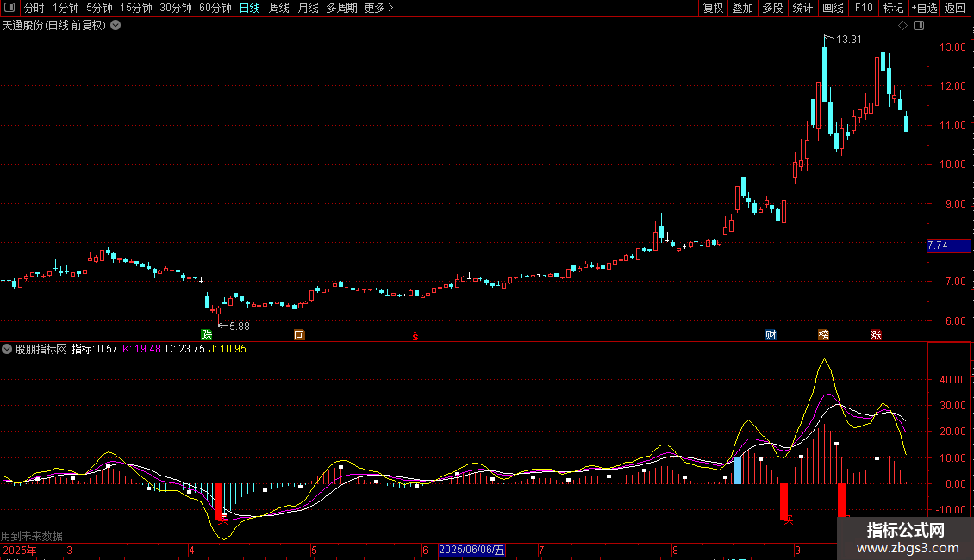The image size is (974, 560).
Task: Toggle the right side panel icon
Action: point(919,26)
